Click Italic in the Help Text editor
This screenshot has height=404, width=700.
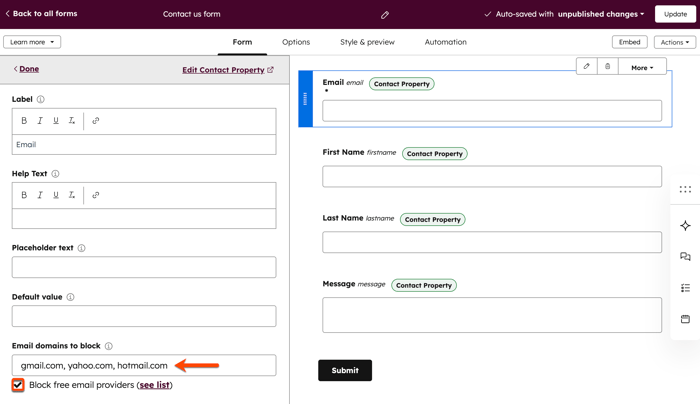click(40, 195)
